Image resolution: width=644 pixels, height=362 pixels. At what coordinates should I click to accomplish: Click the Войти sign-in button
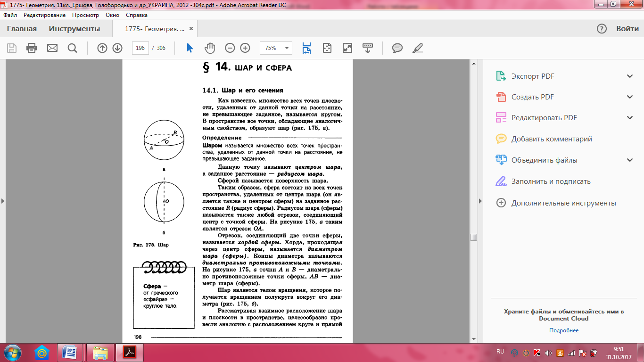pyautogui.click(x=627, y=29)
